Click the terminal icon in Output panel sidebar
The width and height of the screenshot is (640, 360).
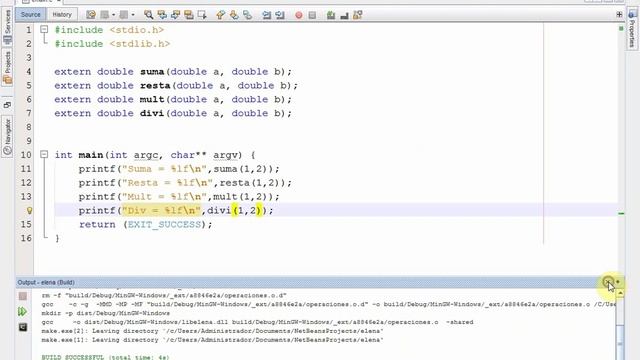click(x=23, y=327)
